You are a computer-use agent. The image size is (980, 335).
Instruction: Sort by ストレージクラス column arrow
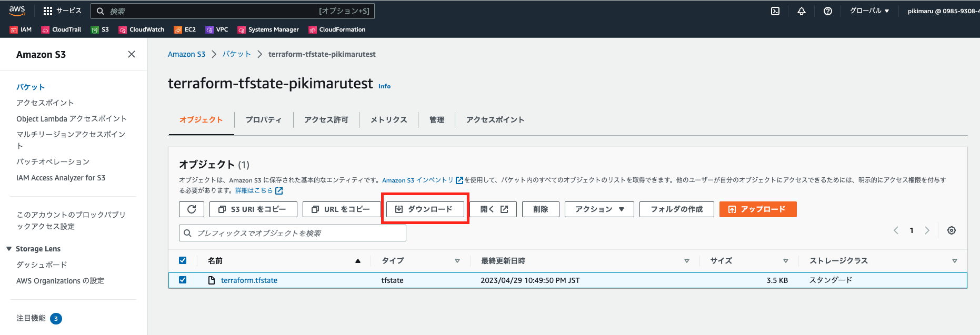[x=955, y=261]
